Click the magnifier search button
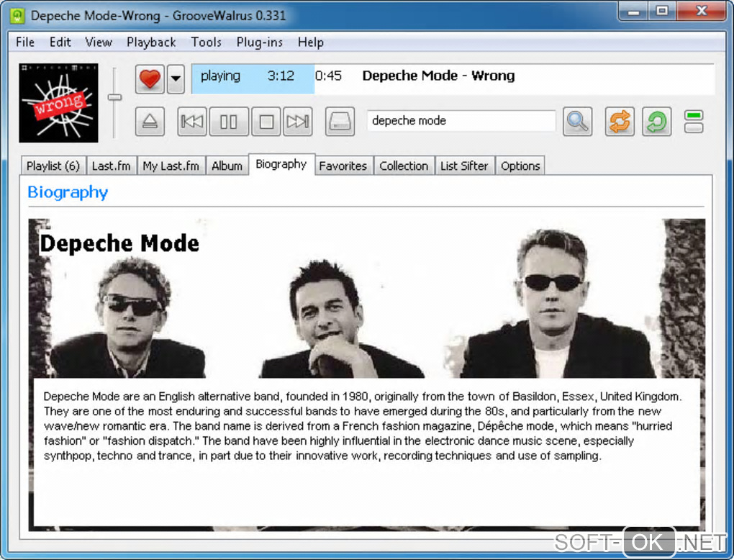Screen dimensions: 734x560 (577, 122)
